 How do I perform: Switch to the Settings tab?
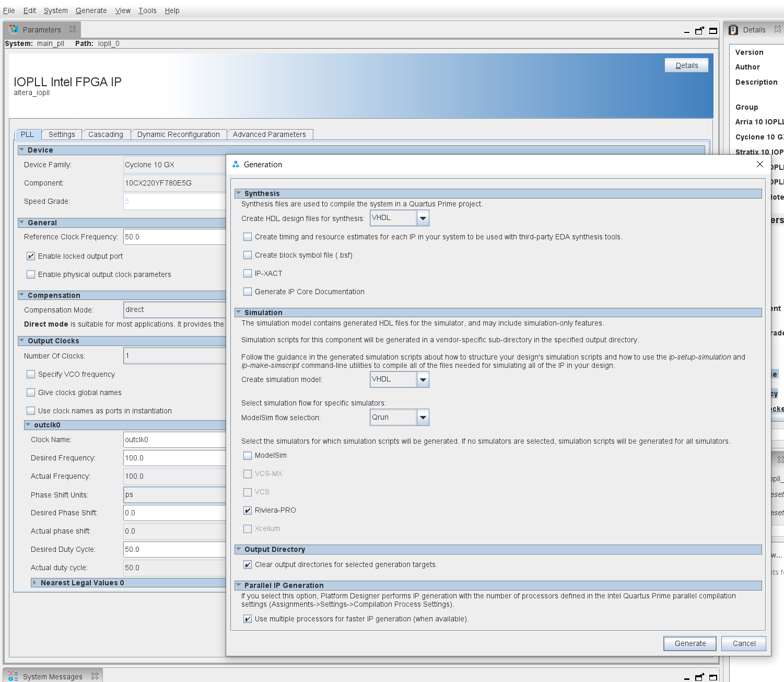click(62, 134)
